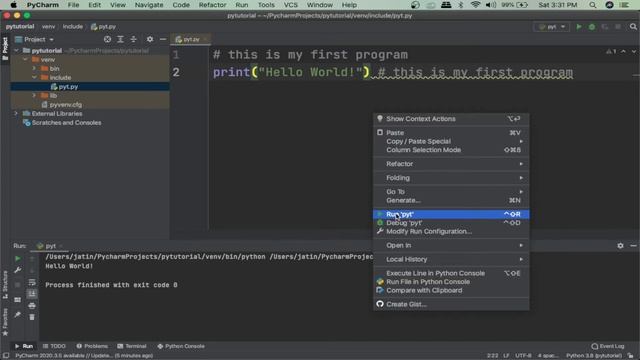Click tool windows icon in bottom-left corner
Viewport: 640px width, 360px height.
tap(6, 356)
